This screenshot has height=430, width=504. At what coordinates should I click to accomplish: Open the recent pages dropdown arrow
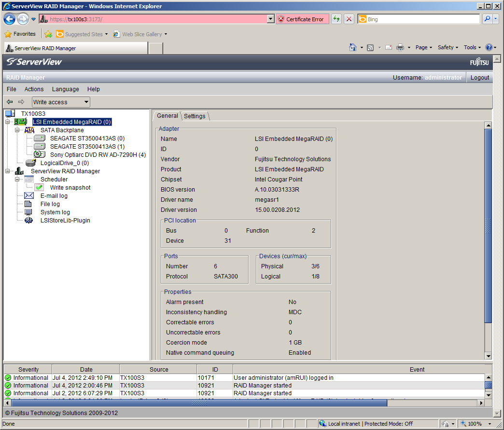pyautogui.click(x=33, y=19)
